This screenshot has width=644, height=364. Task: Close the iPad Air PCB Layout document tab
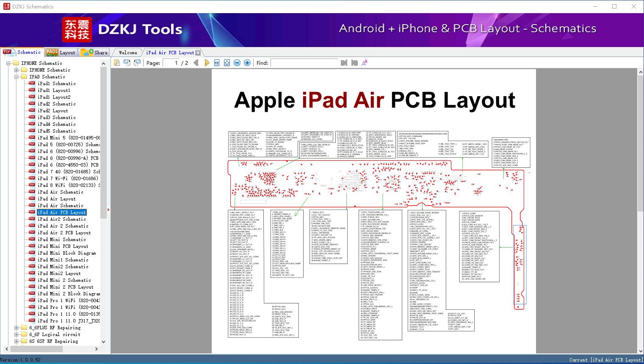click(x=198, y=52)
